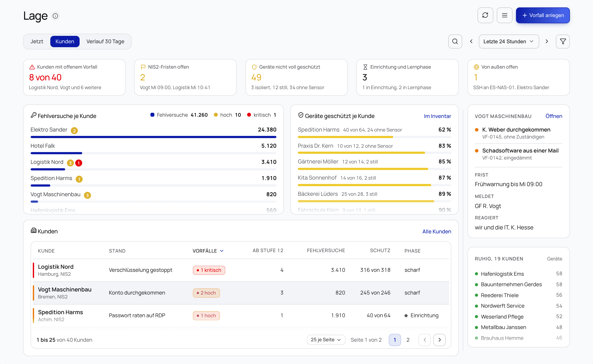
Task: Sort by VORFÄLLE column chevron
Action: 222,251
